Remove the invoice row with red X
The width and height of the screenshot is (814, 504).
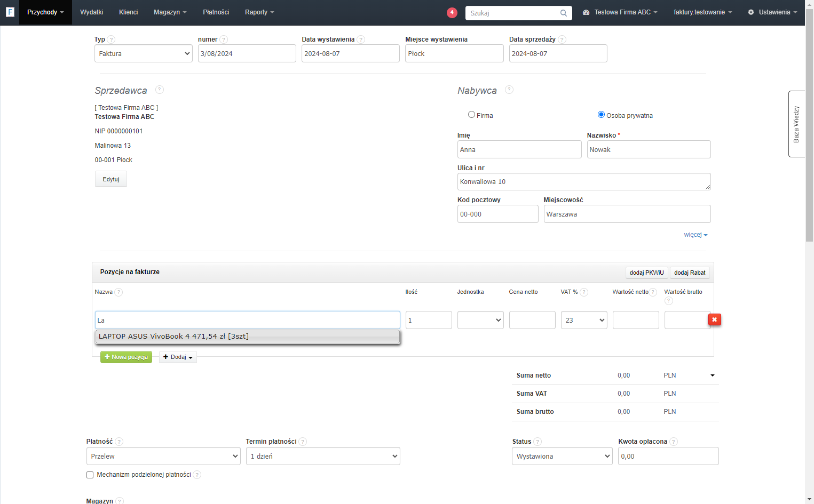[x=715, y=319]
